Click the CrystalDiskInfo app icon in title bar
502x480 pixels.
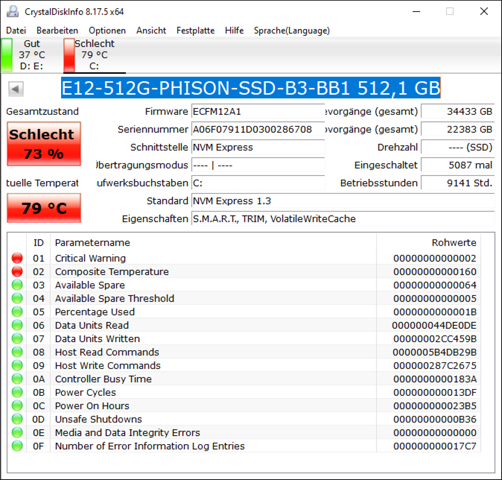(x=13, y=11)
